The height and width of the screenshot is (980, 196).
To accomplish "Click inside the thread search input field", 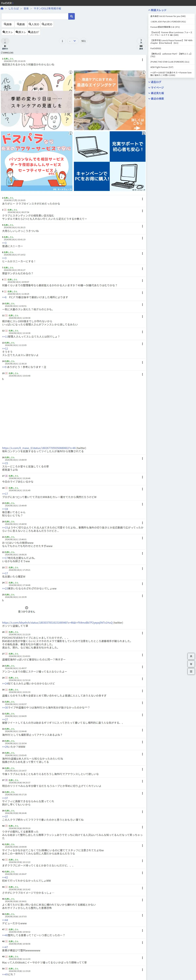I will pos(35,16).
